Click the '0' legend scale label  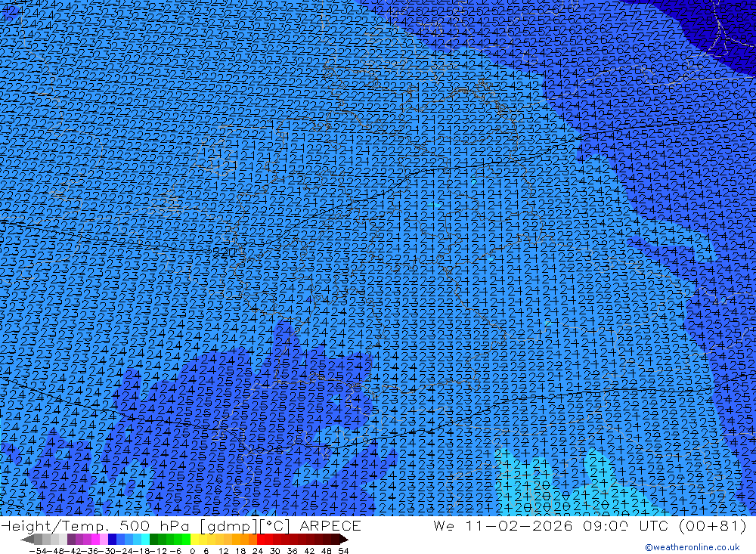(192, 551)
